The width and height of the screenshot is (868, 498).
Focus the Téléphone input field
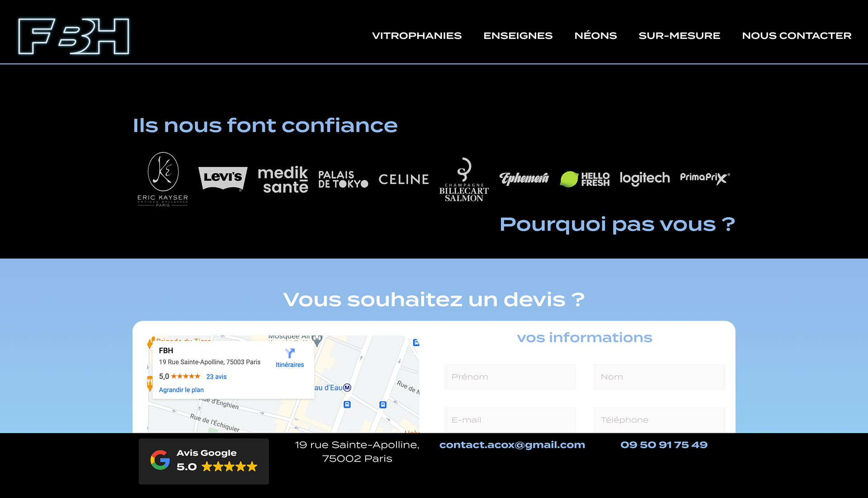[x=659, y=420]
